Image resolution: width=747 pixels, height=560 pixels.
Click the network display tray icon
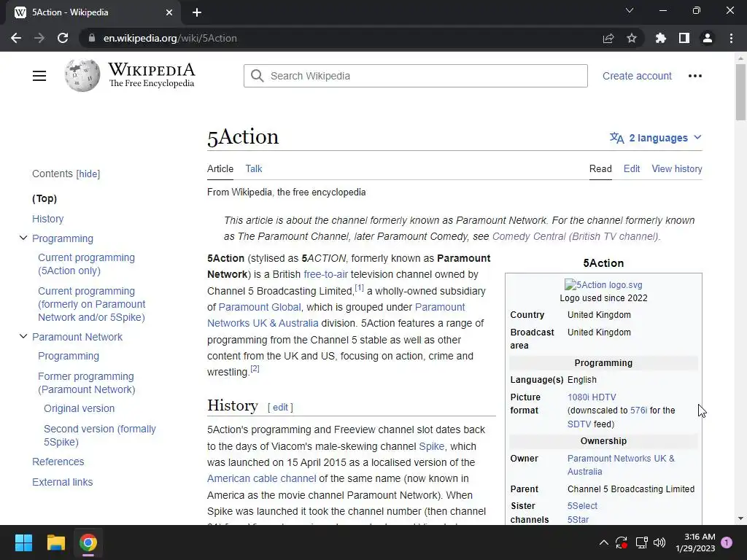click(642, 542)
